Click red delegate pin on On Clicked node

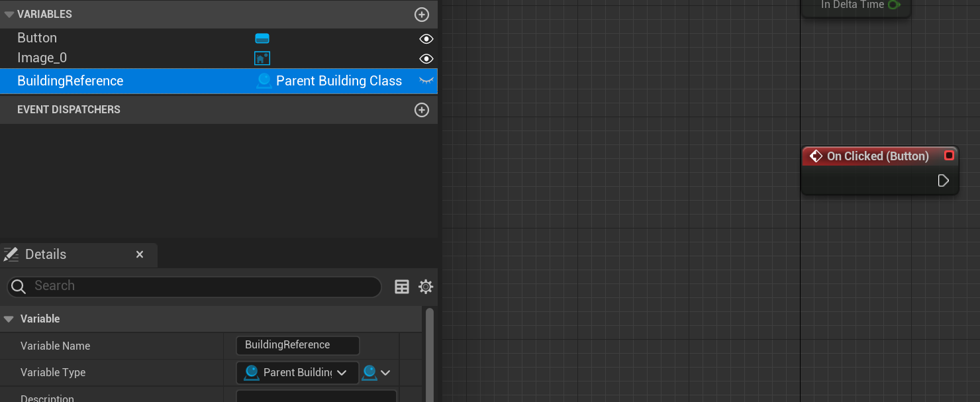949,156
